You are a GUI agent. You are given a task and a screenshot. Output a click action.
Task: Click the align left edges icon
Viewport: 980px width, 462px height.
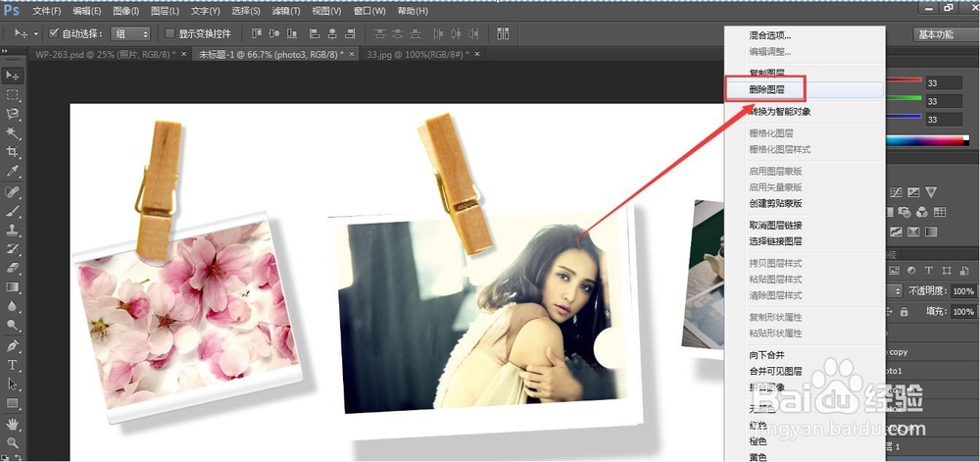315,33
